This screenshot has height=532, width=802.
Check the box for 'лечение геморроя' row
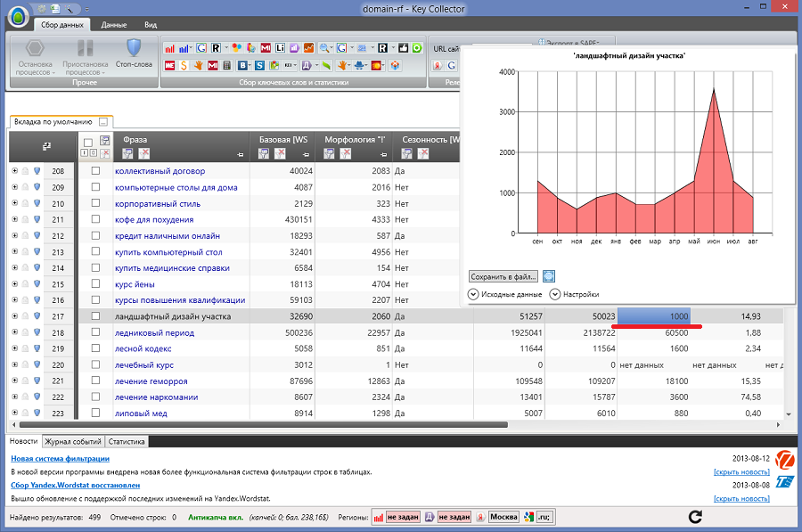click(95, 381)
